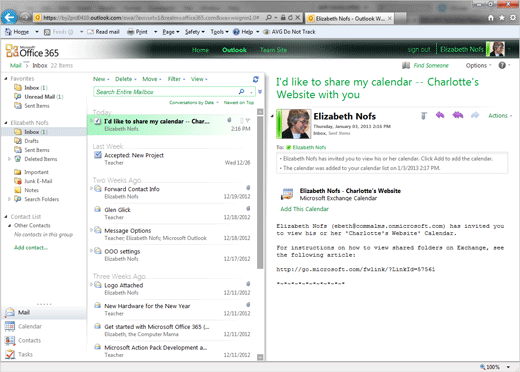Click the attachment icon on Glen Glick email
Viewport: 520px width, 372px height.
click(248, 208)
